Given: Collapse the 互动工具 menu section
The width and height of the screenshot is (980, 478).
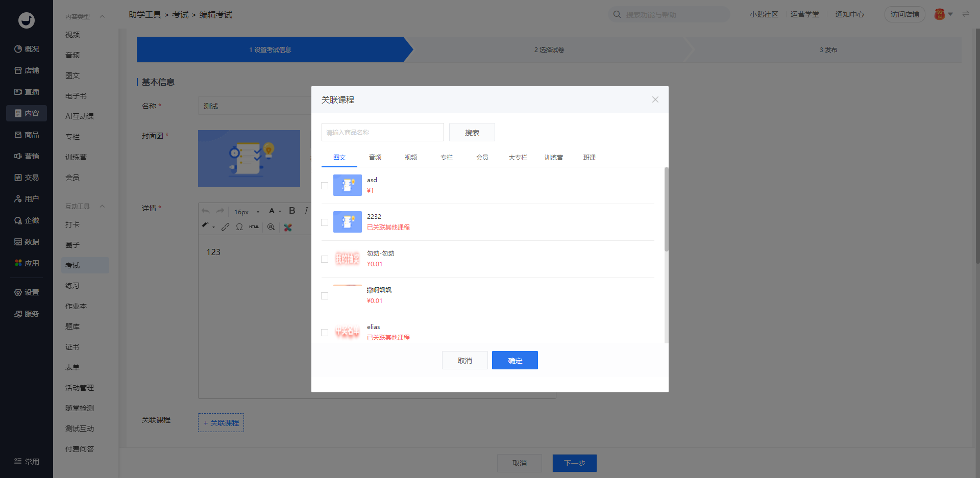Looking at the screenshot, I should tap(102, 207).
